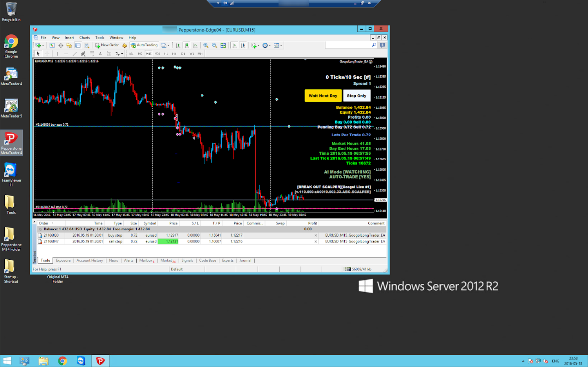Open the Tools menu
The height and width of the screenshot is (367, 588).
(x=100, y=38)
